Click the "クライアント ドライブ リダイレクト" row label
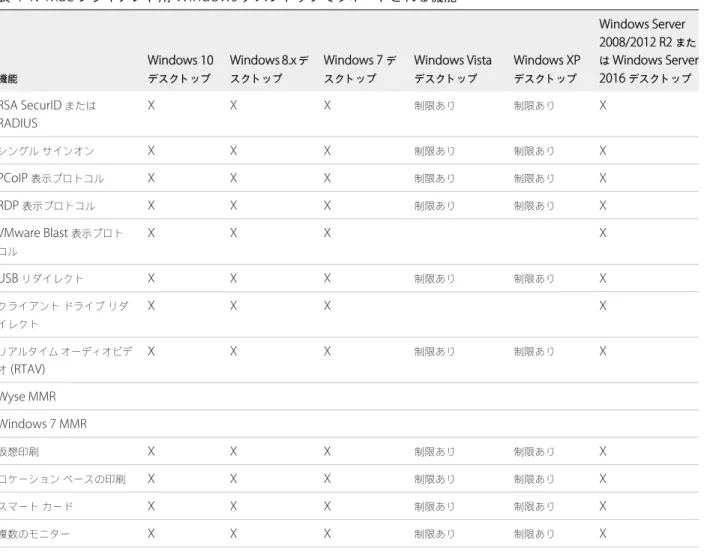Screen dimensions: 704x558 coord(64,315)
